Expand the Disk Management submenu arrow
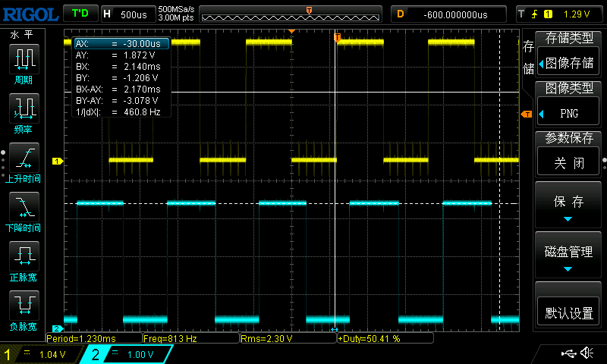607x364 pixels. (568, 269)
